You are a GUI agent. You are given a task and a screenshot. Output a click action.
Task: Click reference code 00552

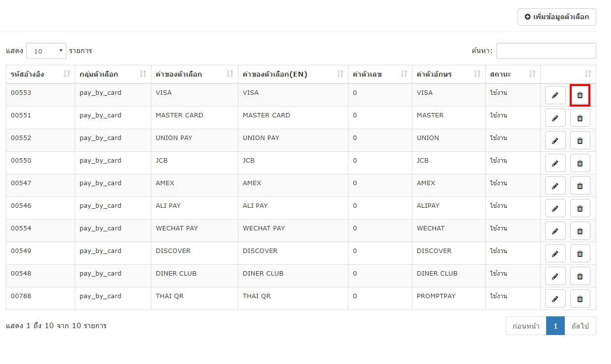pos(21,138)
